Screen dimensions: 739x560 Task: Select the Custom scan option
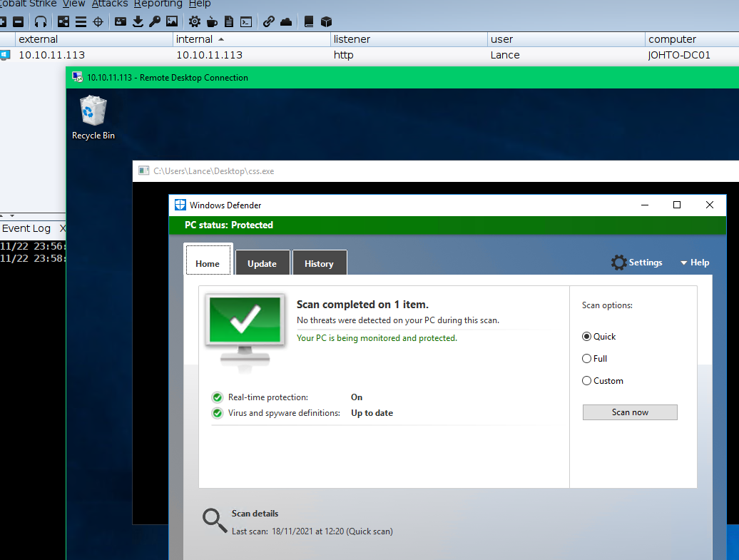(587, 381)
